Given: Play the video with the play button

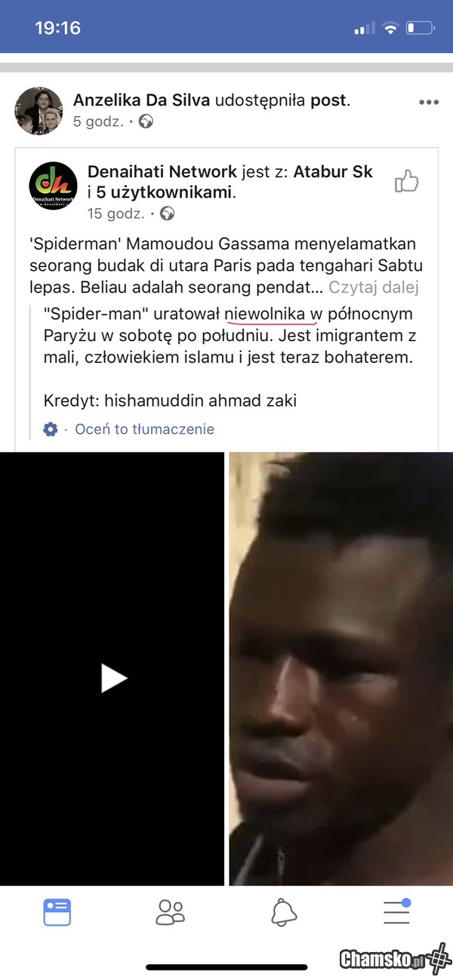Looking at the screenshot, I should coord(114,677).
